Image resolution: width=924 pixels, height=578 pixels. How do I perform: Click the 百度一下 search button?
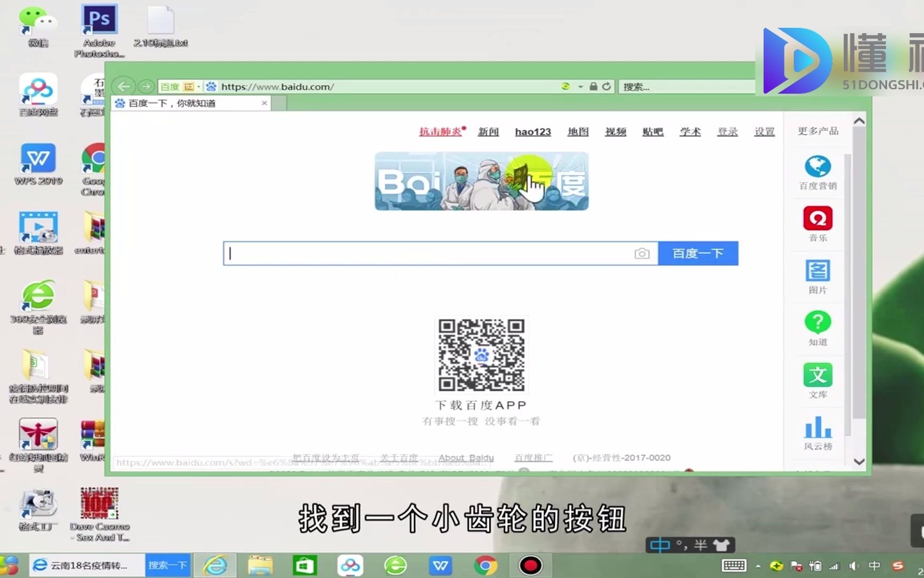point(698,253)
